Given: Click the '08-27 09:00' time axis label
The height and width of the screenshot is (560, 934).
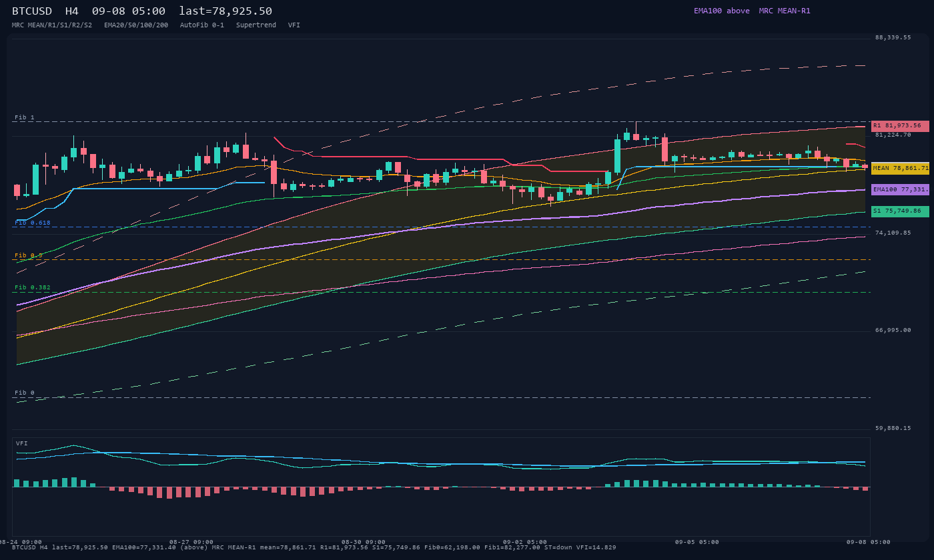Looking at the screenshot, I should point(191,542).
